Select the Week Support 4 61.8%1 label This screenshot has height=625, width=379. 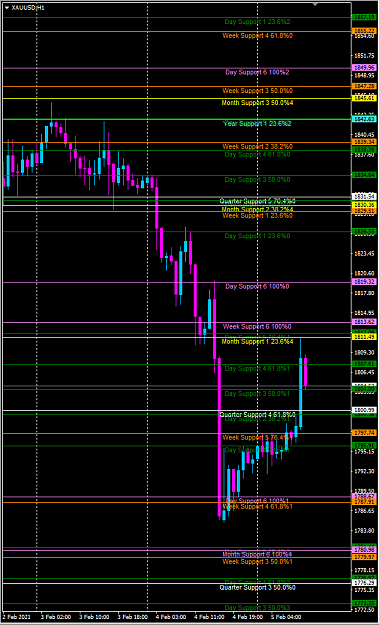pos(257,507)
